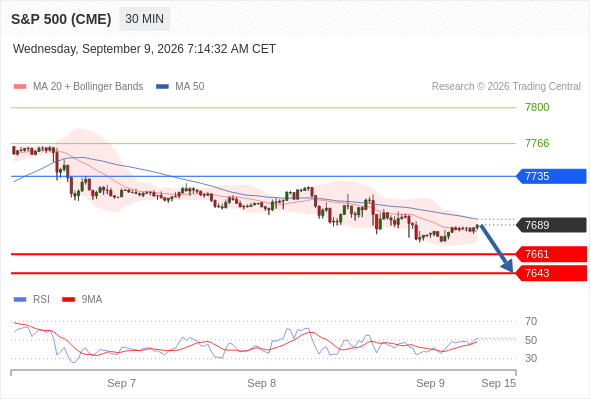Click the red 7643 support price tag
Viewport: 590px width, 400px height.
pos(551,273)
